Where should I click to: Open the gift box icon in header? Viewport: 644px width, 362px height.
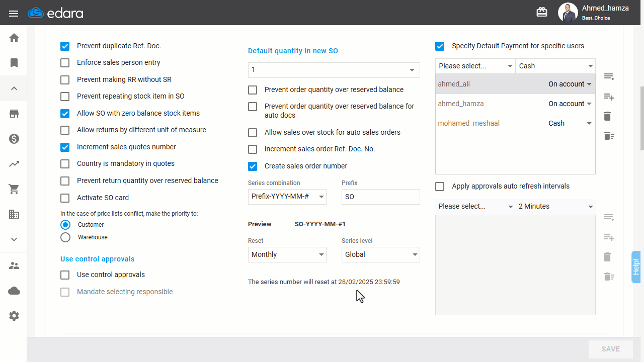pos(542,13)
